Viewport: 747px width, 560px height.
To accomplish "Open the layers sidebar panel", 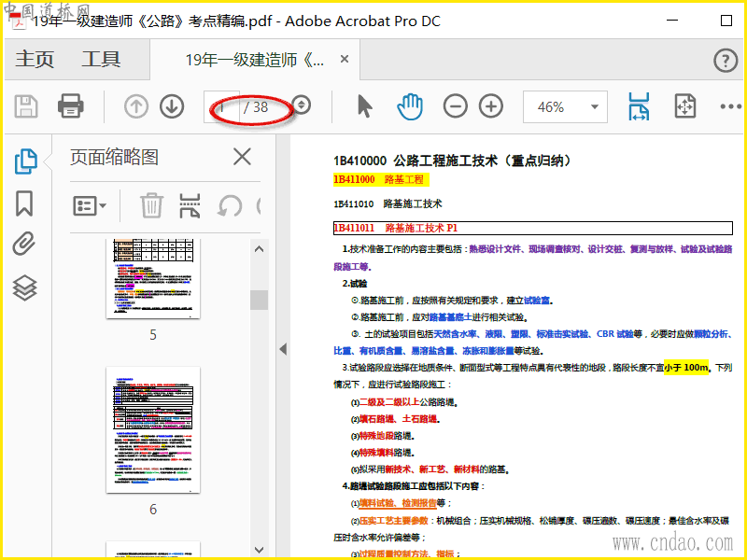I will [x=24, y=287].
